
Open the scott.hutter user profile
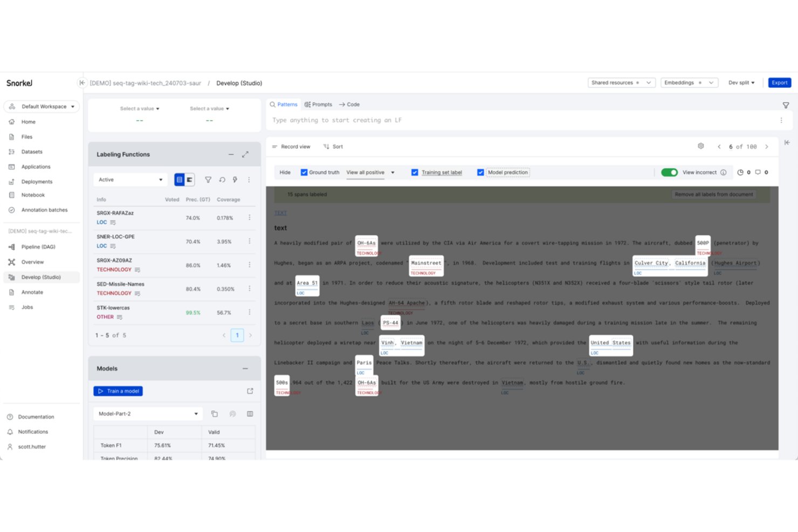pyautogui.click(x=32, y=447)
